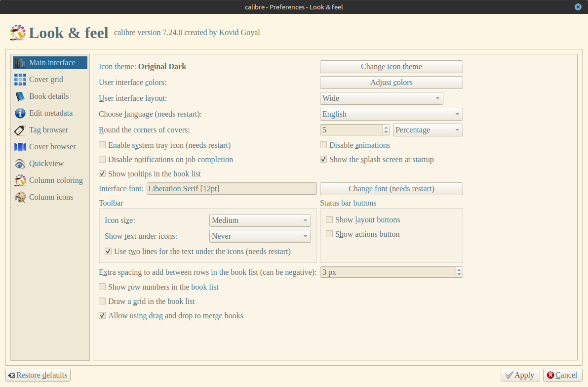Check the Disable animations option

[x=323, y=145]
